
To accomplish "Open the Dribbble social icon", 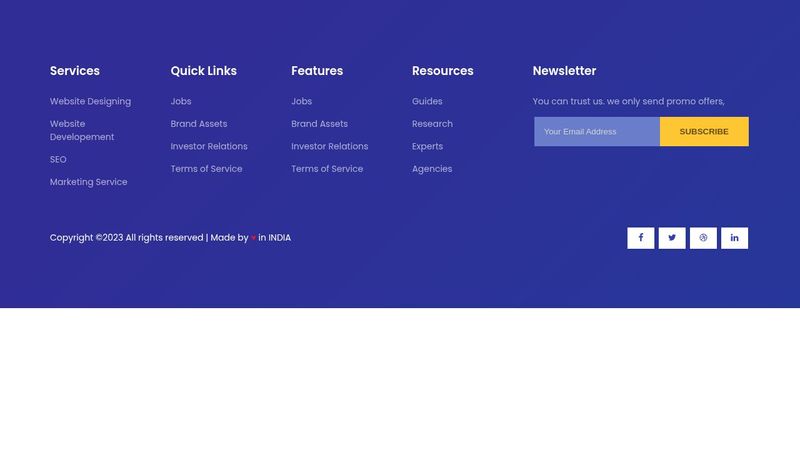I will click(703, 238).
